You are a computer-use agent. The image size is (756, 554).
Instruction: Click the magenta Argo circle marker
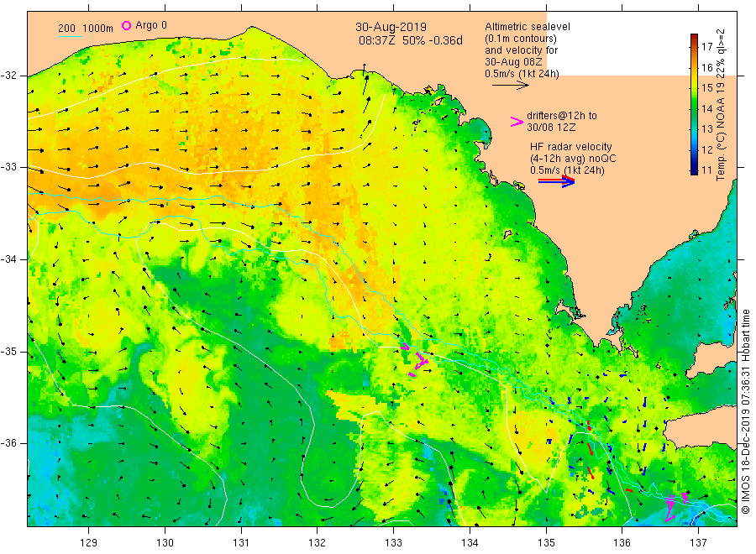point(126,25)
